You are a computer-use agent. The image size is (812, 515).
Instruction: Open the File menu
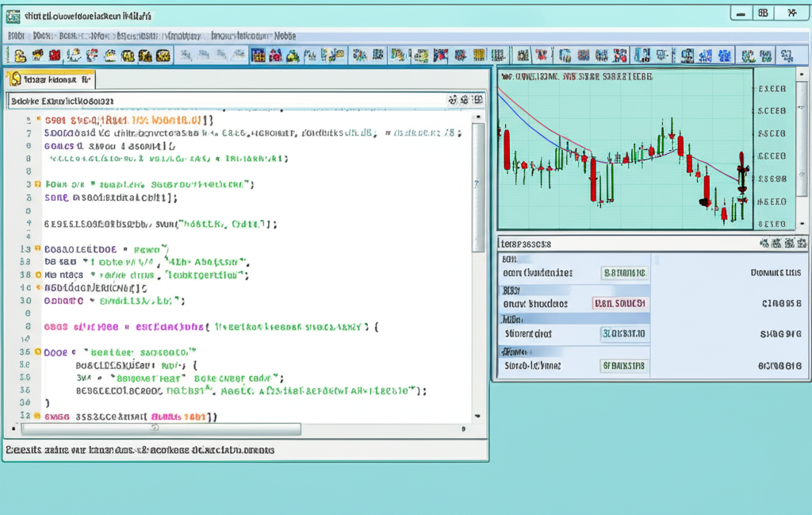(12, 35)
